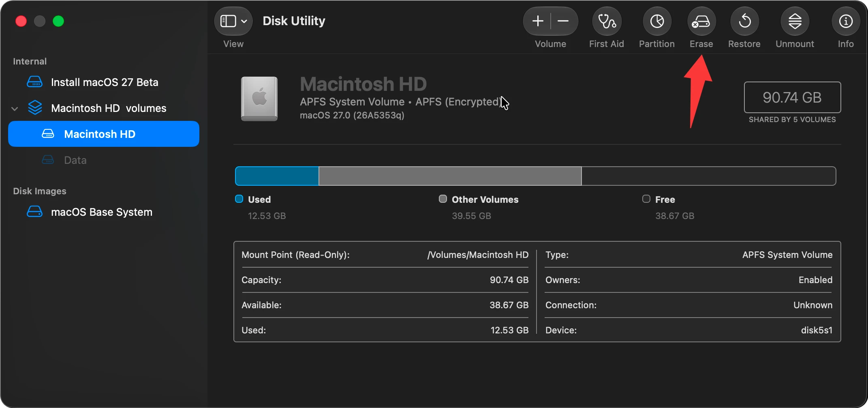Click the Owners Enabled value
Screen dimensions: 868x408
coord(815,280)
